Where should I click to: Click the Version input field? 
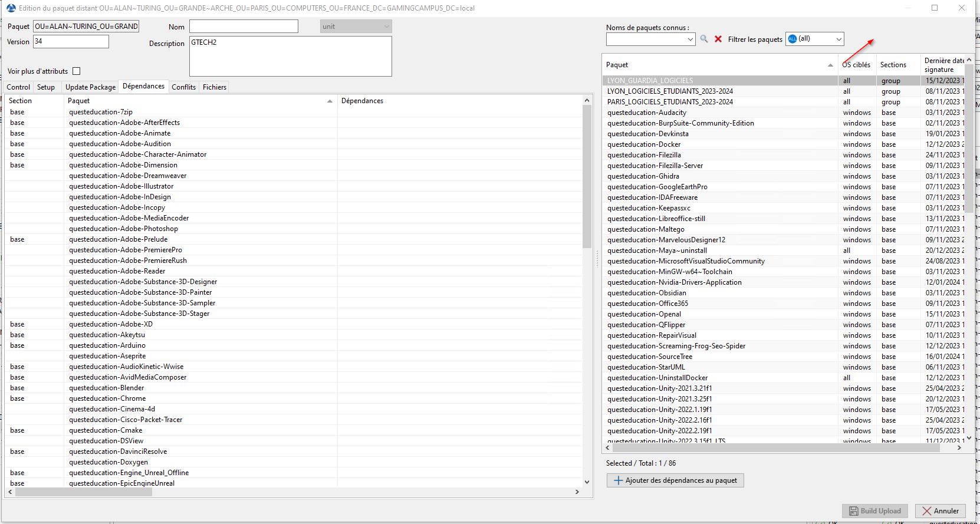pos(71,42)
